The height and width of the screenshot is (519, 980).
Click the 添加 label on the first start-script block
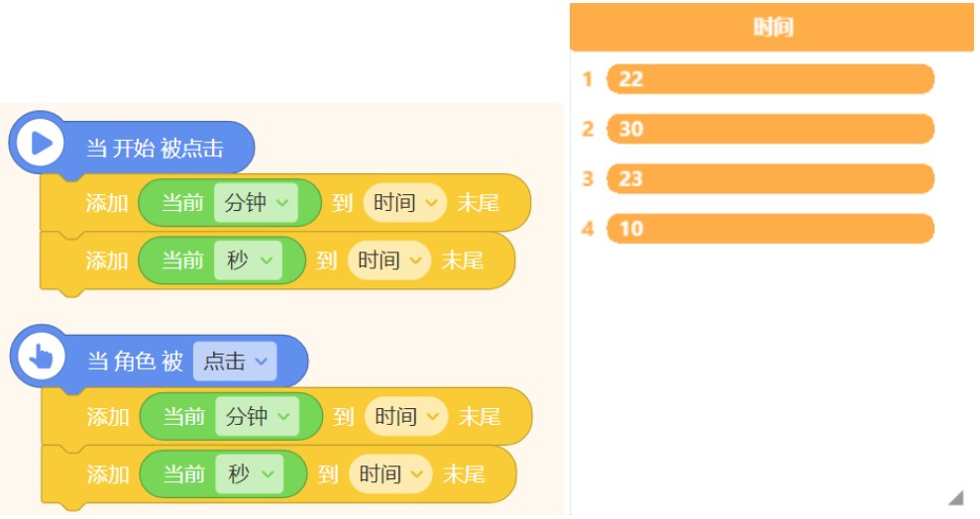click(x=107, y=203)
